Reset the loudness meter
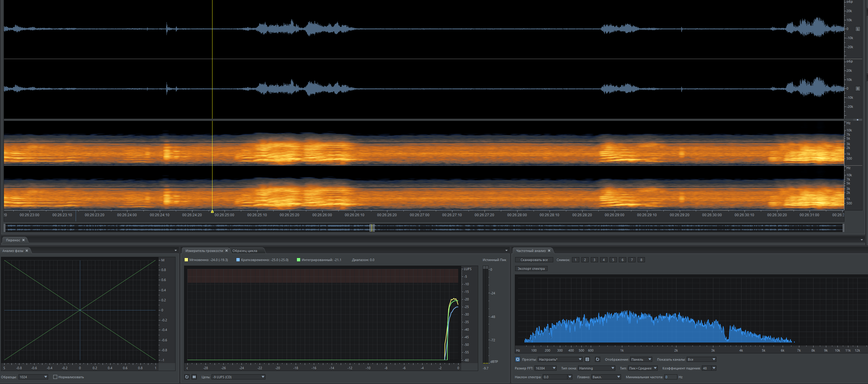This screenshot has width=868, height=384. coord(187,377)
